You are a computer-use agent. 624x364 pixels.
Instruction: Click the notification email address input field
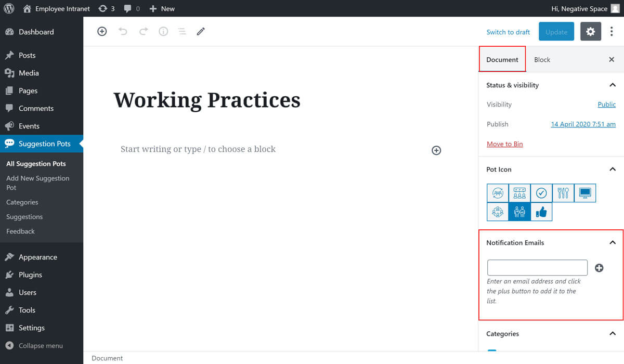pyautogui.click(x=537, y=268)
